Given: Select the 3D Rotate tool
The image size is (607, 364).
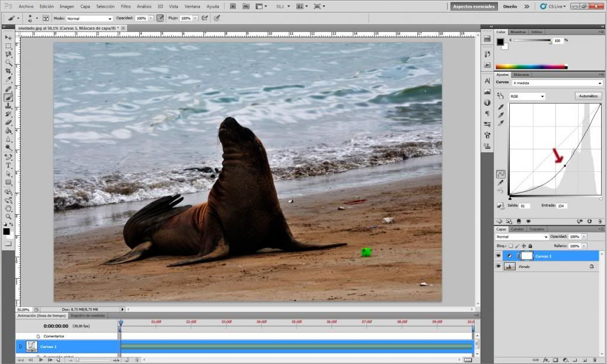Looking at the screenshot, I should click(8, 191).
